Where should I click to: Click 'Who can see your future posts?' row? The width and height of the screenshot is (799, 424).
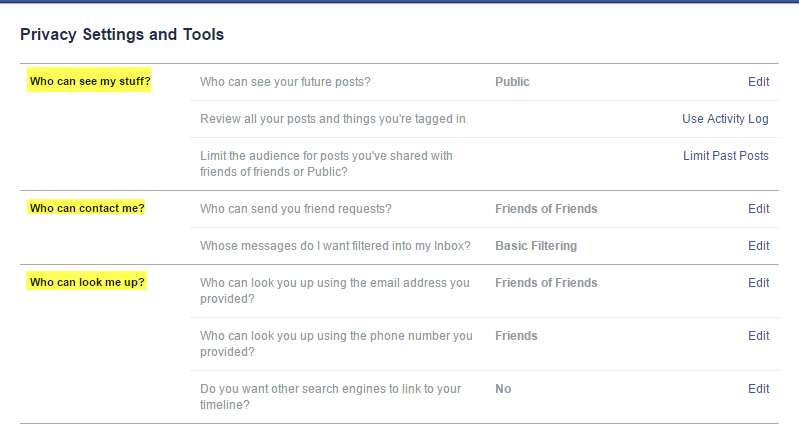[485, 82]
